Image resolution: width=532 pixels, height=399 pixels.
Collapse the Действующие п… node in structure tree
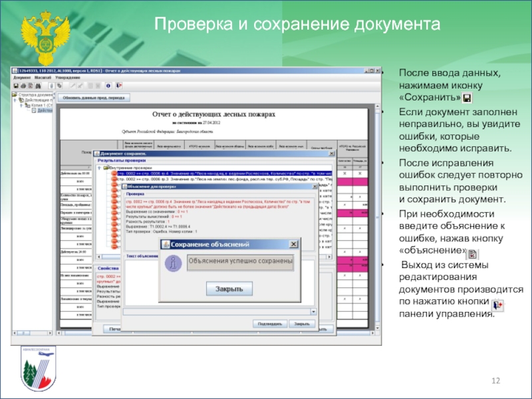click(15, 100)
